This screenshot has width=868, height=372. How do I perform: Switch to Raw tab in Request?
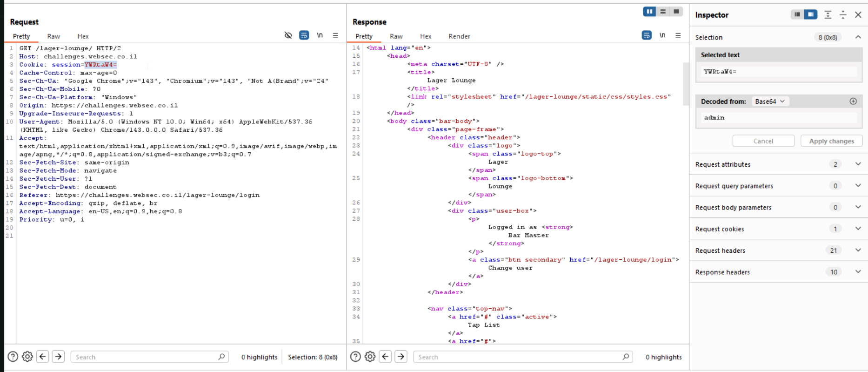(53, 36)
